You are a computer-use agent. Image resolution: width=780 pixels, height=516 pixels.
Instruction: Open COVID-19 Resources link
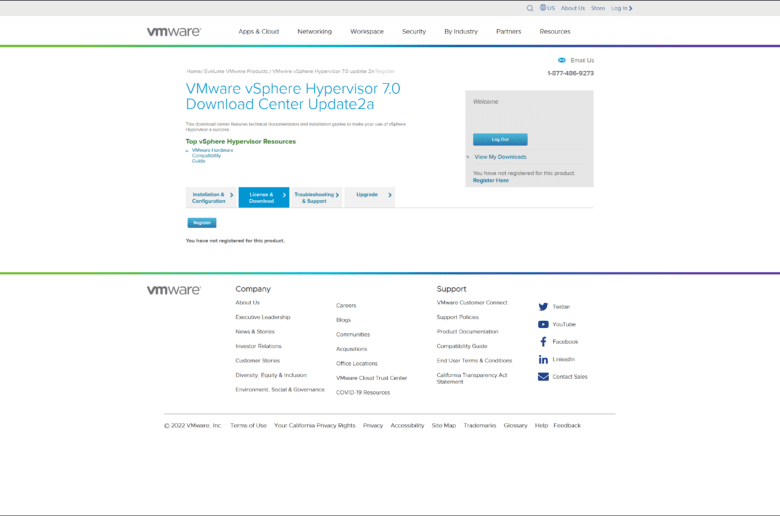[x=363, y=393]
